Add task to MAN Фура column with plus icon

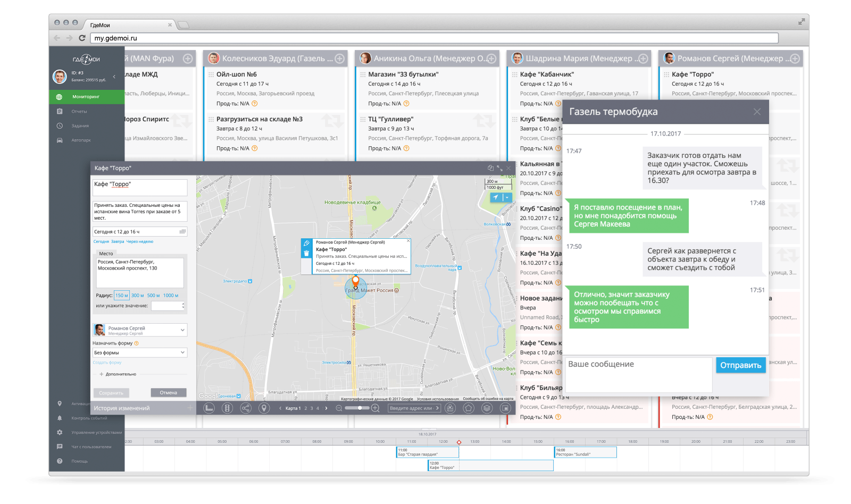[x=188, y=58]
